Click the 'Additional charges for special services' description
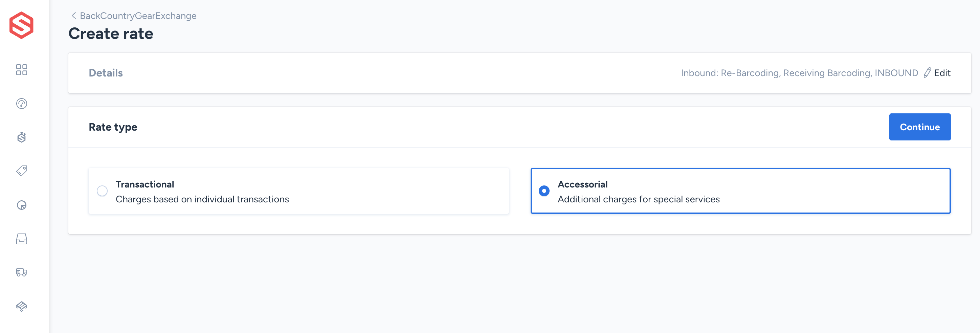Image resolution: width=980 pixels, height=333 pixels. [638, 199]
